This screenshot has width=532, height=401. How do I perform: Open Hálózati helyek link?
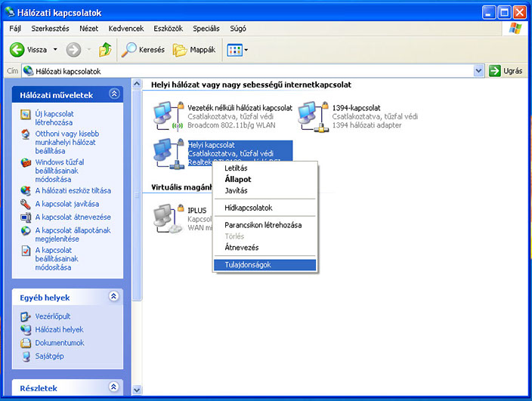(x=59, y=329)
